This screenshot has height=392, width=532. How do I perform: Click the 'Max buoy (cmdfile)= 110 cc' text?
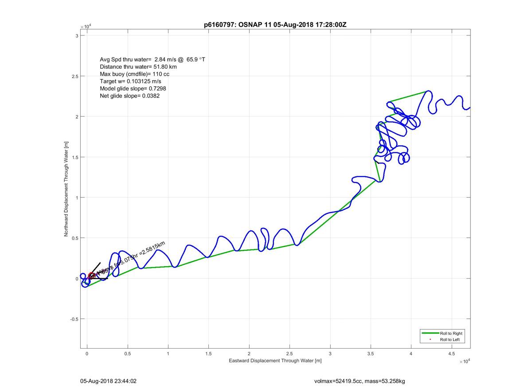[135, 74]
